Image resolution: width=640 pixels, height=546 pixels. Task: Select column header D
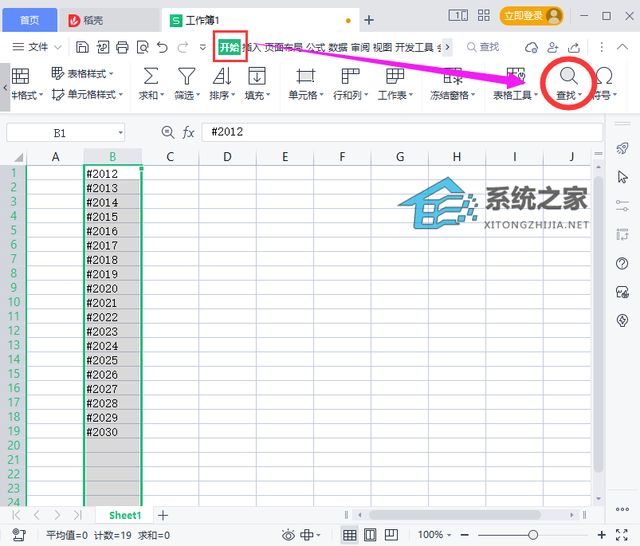[227, 157]
